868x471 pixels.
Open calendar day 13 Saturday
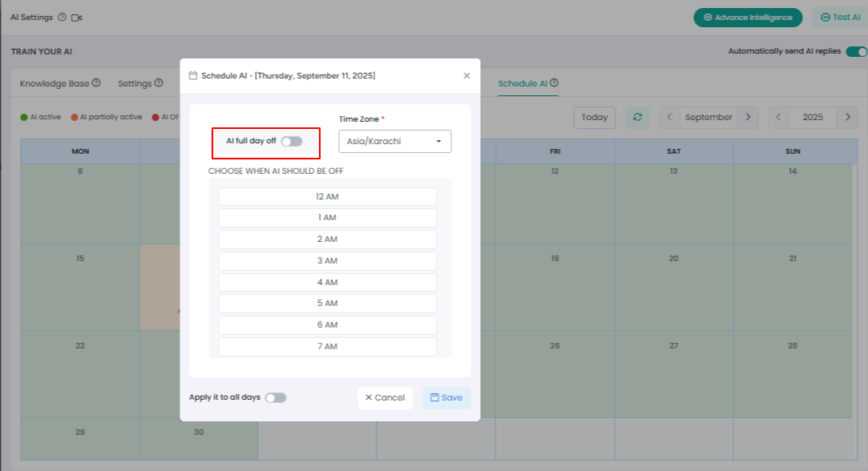point(674,203)
